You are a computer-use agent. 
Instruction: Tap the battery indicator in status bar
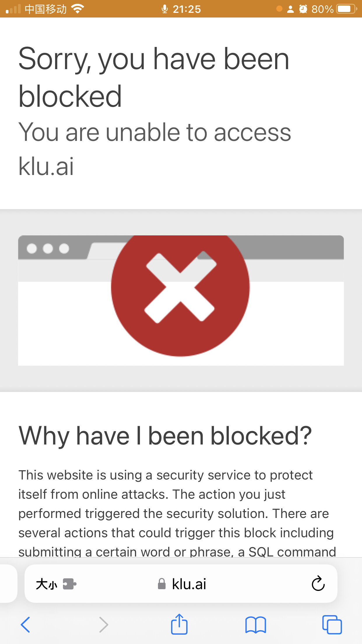click(x=346, y=9)
